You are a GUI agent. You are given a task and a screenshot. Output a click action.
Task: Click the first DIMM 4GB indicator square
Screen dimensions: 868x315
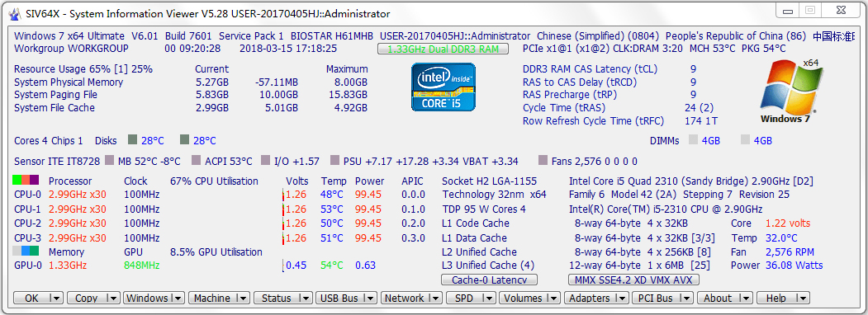click(x=693, y=139)
